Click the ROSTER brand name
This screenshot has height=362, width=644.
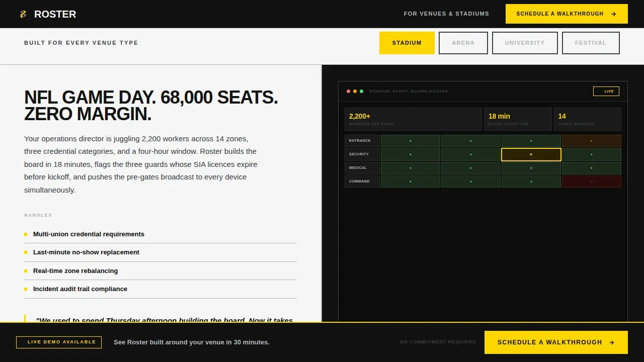(x=55, y=14)
